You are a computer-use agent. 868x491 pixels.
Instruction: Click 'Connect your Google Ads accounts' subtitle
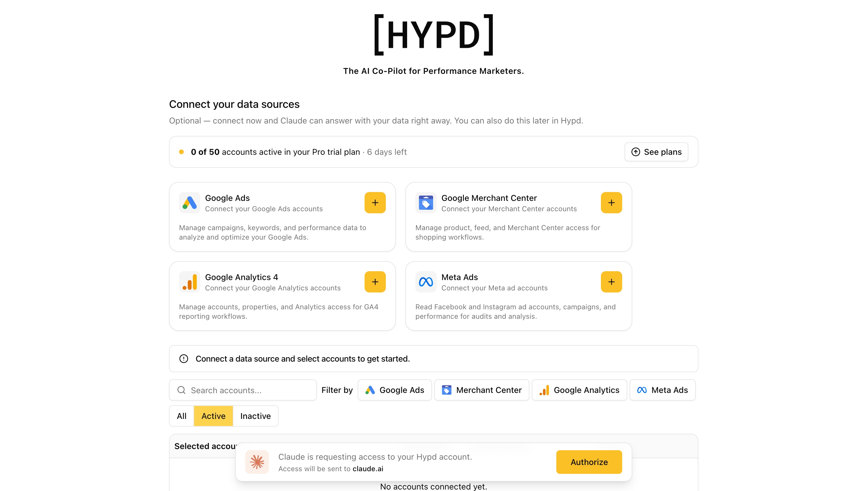point(264,209)
